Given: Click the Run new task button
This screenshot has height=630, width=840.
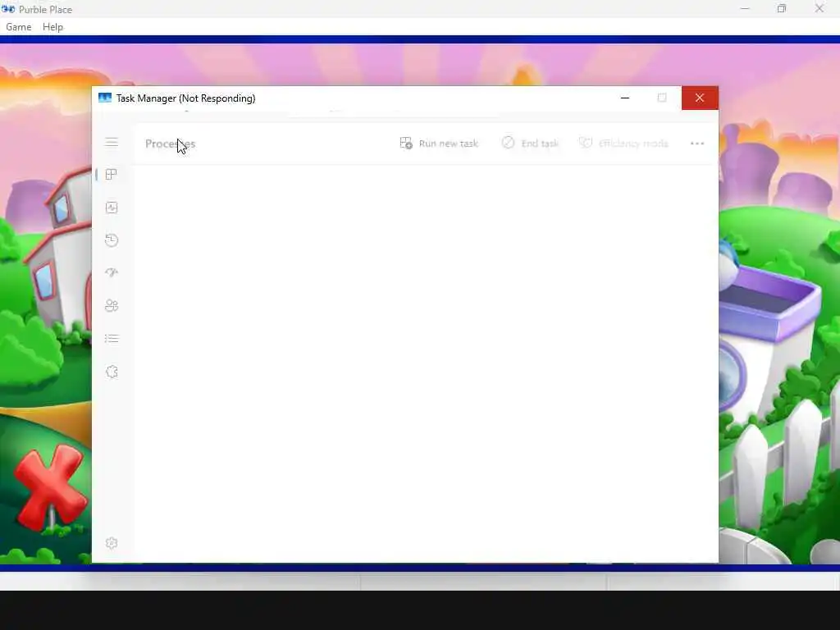Looking at the screenshot, I should pyautogui.click(x=439, y=144).
